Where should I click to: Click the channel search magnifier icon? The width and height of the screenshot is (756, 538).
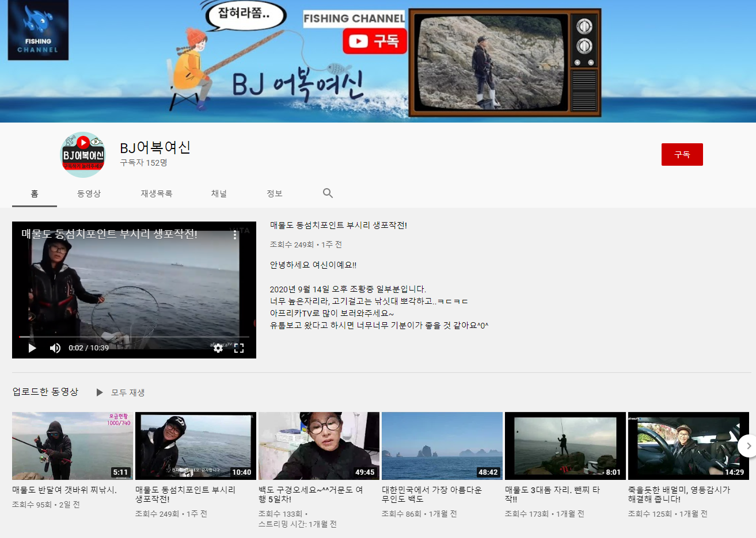(328, 193)
